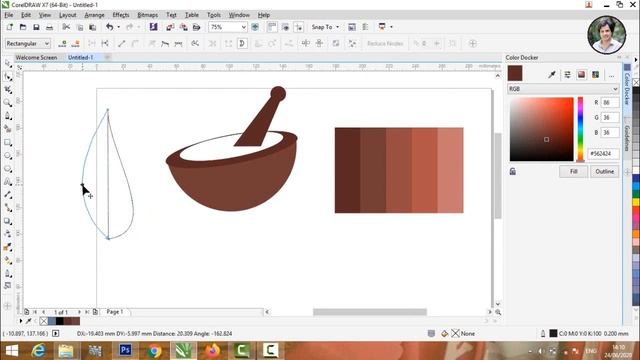Click the Reduce Nodes button
Image resolution: width=640 pixels, height=360 pixels.
click(385, 43)
